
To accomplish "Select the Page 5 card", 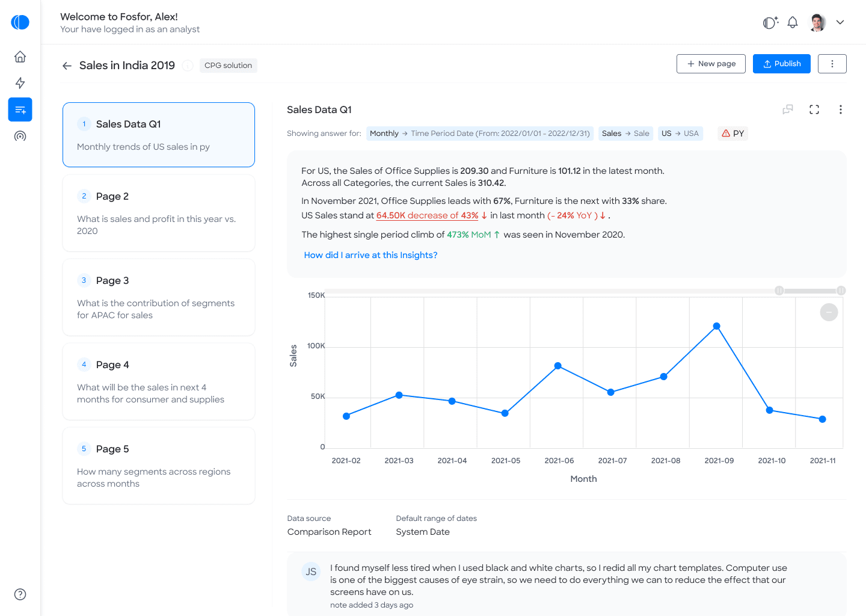I will (159, 466).
